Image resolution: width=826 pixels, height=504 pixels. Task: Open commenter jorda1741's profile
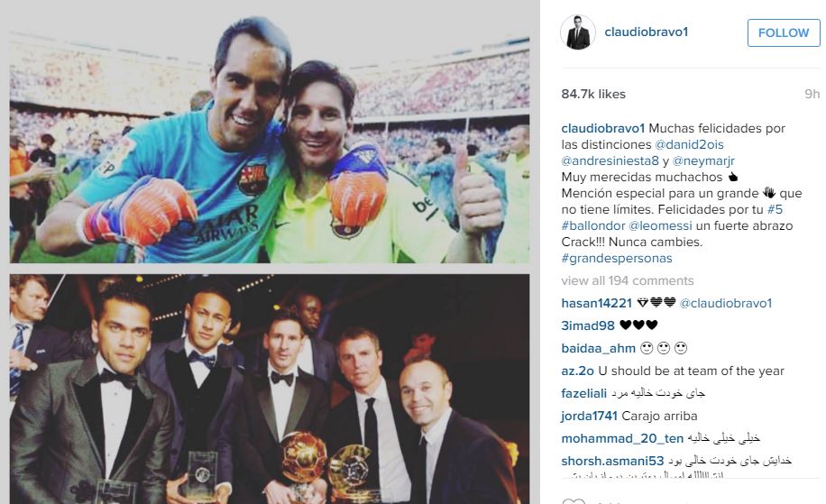pos(589,416)
